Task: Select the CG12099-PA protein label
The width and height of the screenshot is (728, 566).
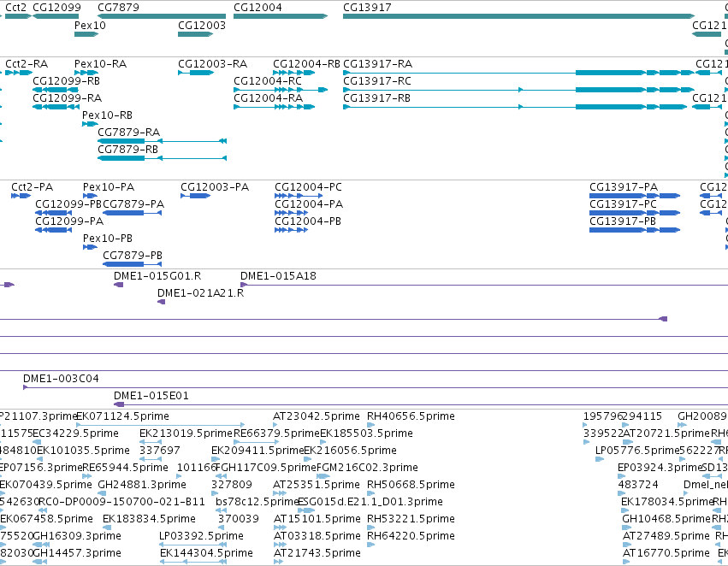Action: (x=69, y=221)
